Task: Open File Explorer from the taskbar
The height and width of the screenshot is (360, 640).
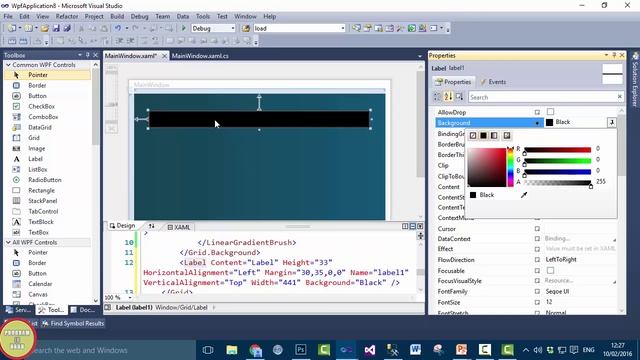Action: coord(232,350)
